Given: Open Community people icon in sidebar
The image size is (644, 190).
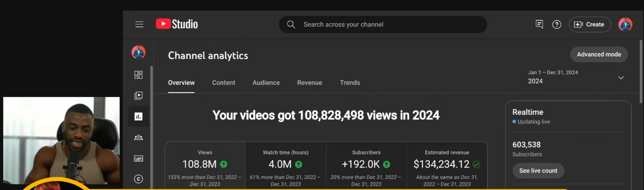Looking at the screenshot, I should point(138,138).
